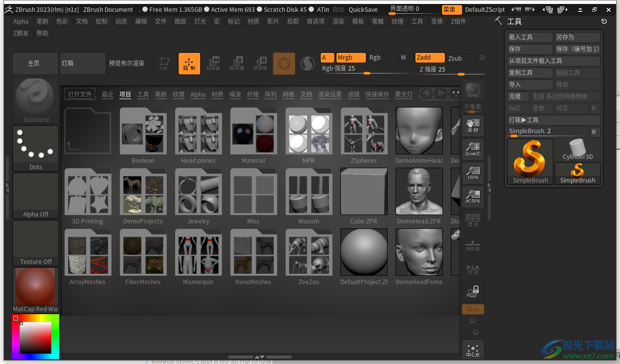620x364 pixels.
Task: Toggle the Gizmo 3D sphere icon
Action: tap(284, 64)
